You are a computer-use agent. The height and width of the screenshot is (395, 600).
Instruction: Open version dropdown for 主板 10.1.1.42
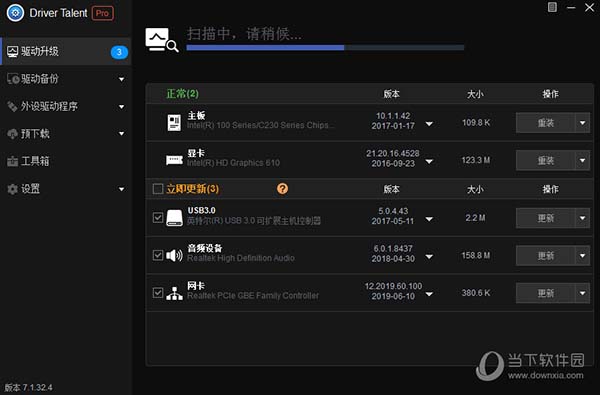click(x=429, y=124)
